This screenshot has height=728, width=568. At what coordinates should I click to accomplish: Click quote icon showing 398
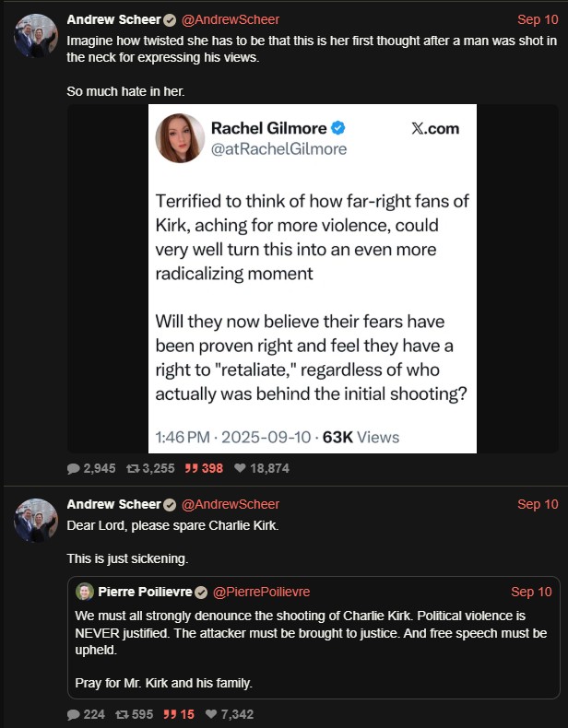tap(192, 468)
